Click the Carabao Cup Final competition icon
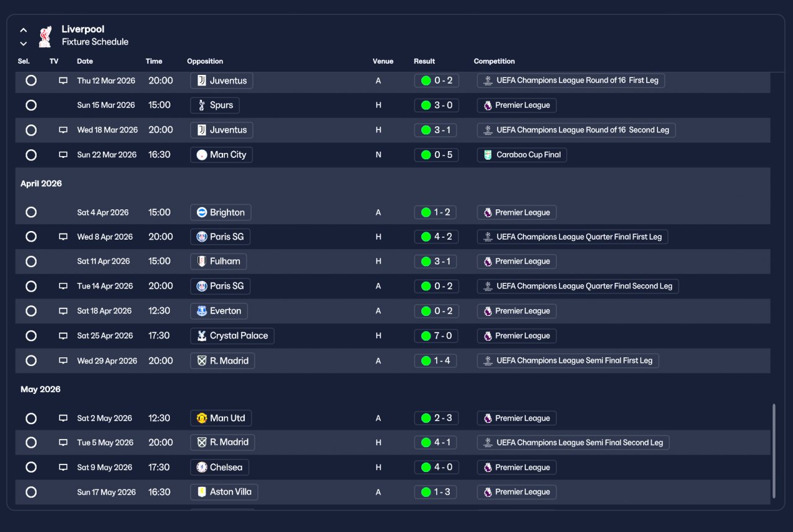This screenshot has height=532, width=793. click(488, 155)
